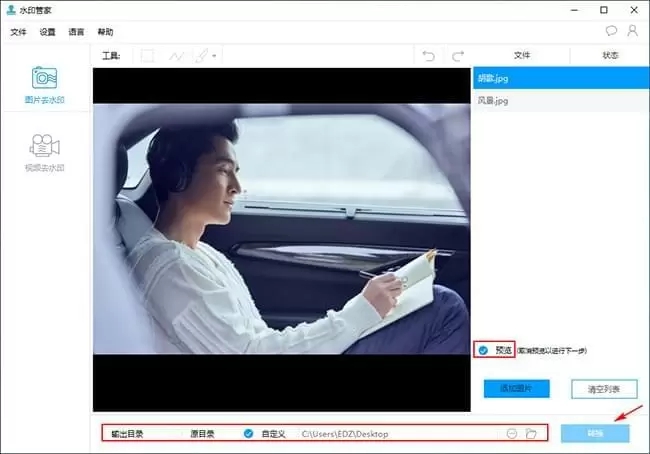Image resolution: width=650 pixels, height=454 pixels.
Task: Select the 原目录 original folder option
Action: tap(203, 433)
